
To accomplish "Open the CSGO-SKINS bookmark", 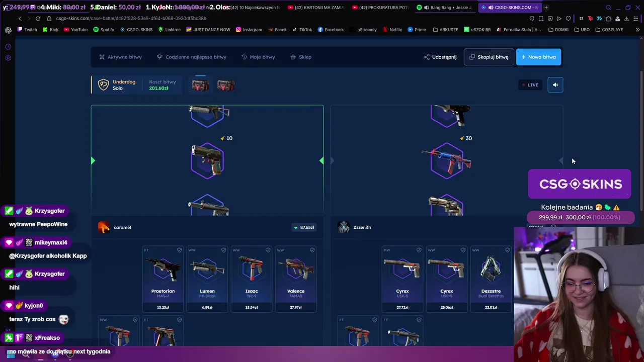I will pyautogui.click(x=136, y=30).
